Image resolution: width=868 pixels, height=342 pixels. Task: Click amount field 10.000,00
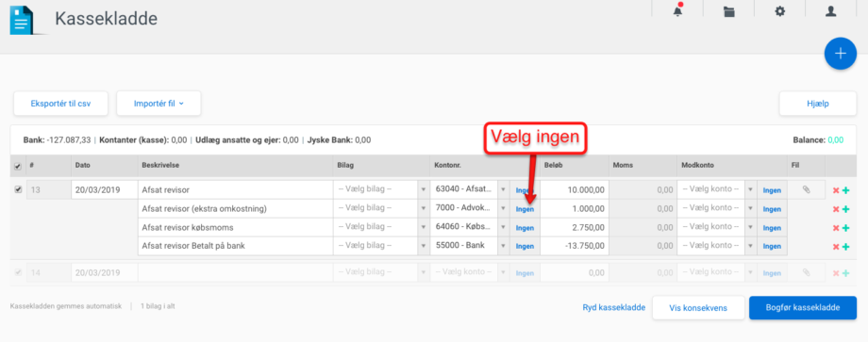[574, 190]
